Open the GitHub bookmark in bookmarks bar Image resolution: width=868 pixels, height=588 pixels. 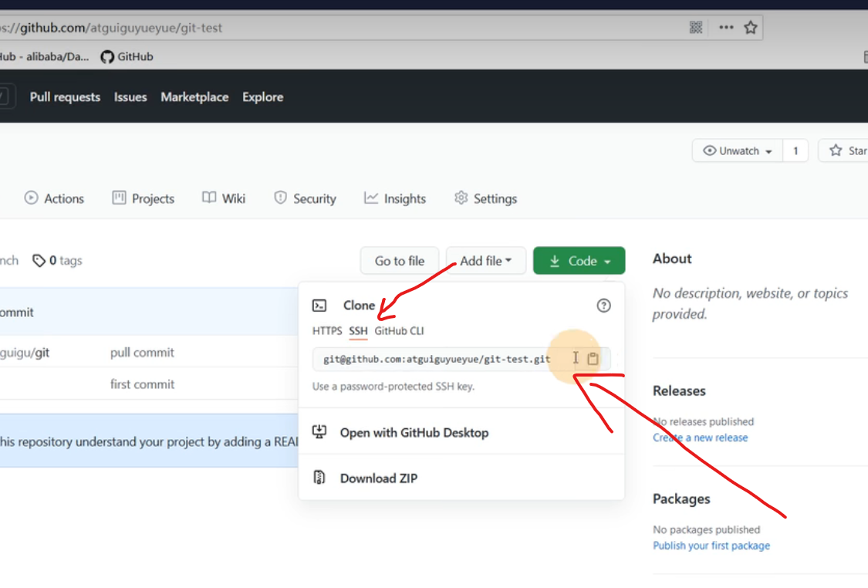(127, 56)
